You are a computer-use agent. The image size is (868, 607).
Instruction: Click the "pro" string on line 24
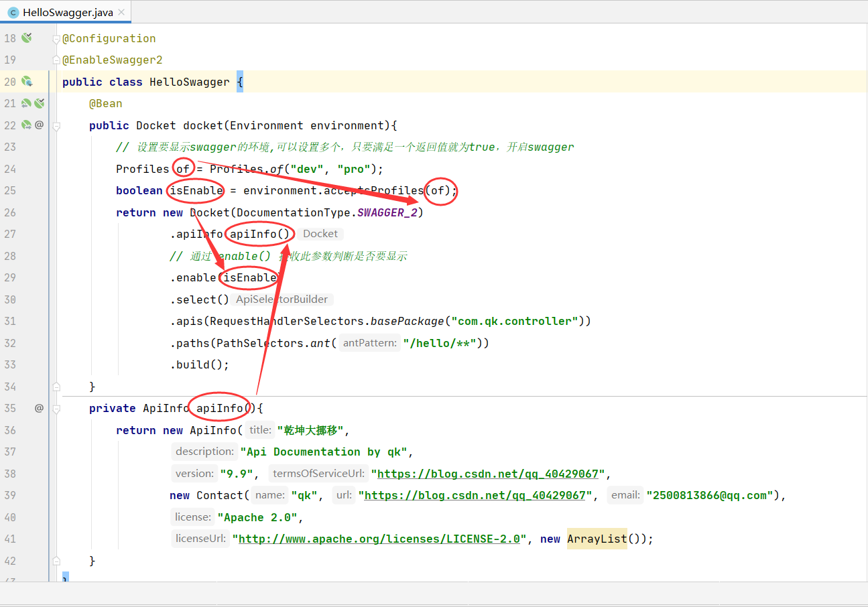pos(354,169)
